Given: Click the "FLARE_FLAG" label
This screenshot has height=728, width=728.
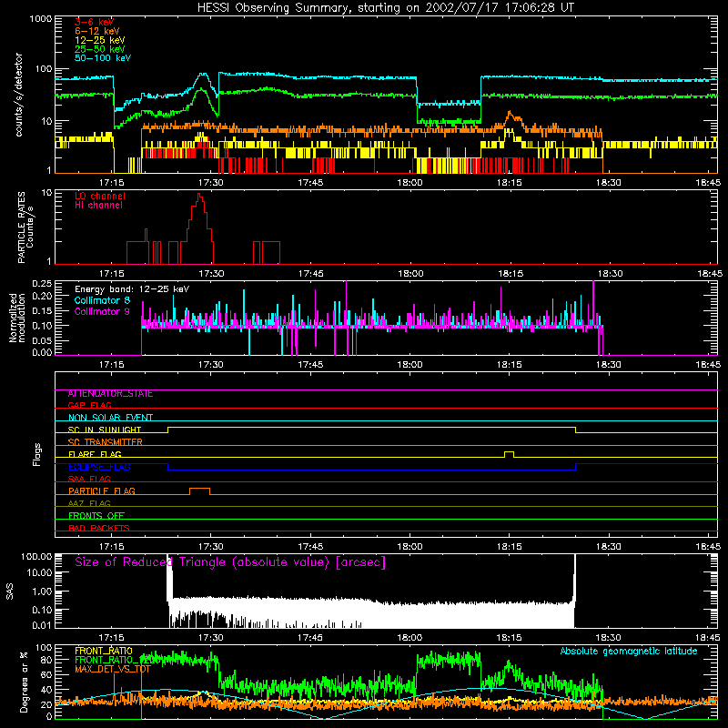Looking at the screenshot, I should pyautogui.click(x=95, y=454).
